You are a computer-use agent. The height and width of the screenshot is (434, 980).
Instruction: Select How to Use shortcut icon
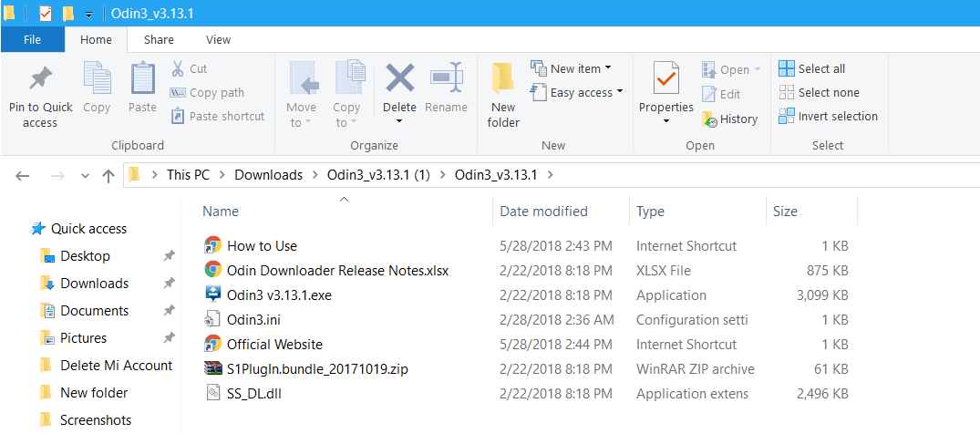pos(213,245)
